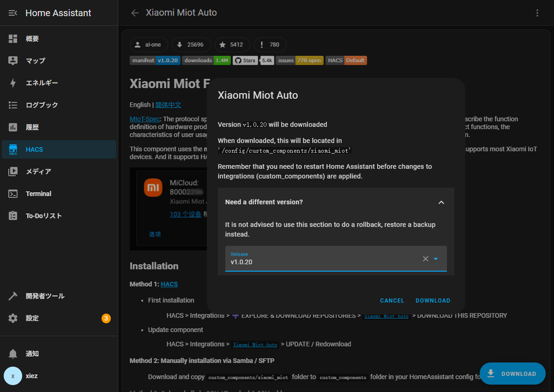This screenshot has height=392, width=554.
Task: Click the floating DOWNLOAD button
Action: [512, 374]
